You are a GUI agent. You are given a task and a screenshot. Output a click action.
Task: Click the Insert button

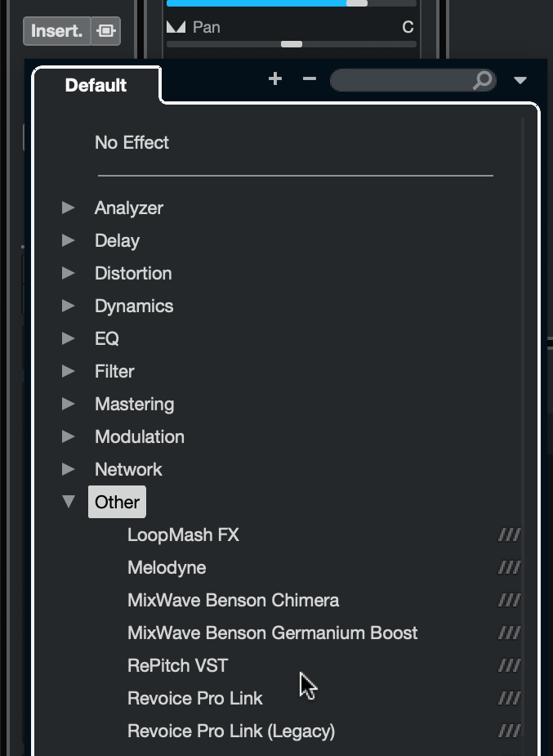click(56, 31)
